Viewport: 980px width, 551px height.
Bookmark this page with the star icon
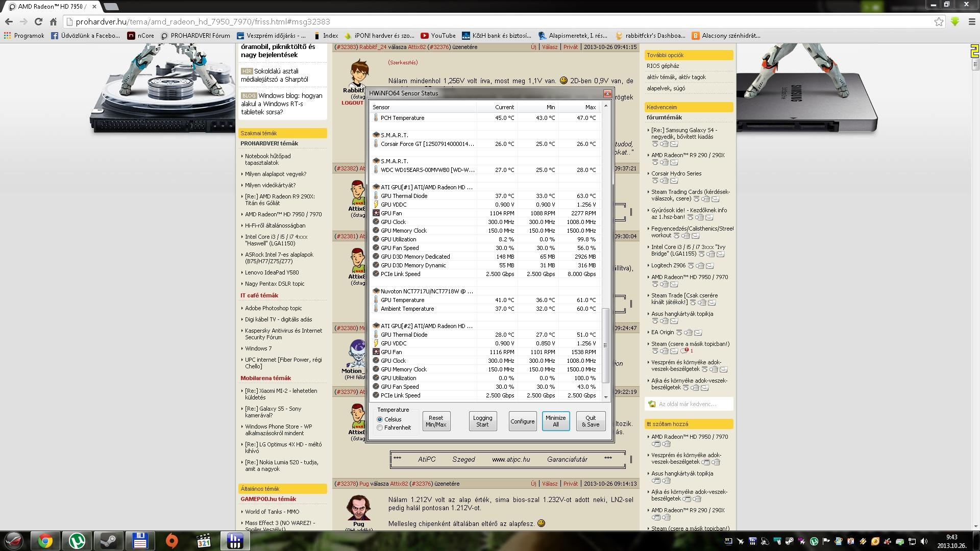[x=939, y=21]
